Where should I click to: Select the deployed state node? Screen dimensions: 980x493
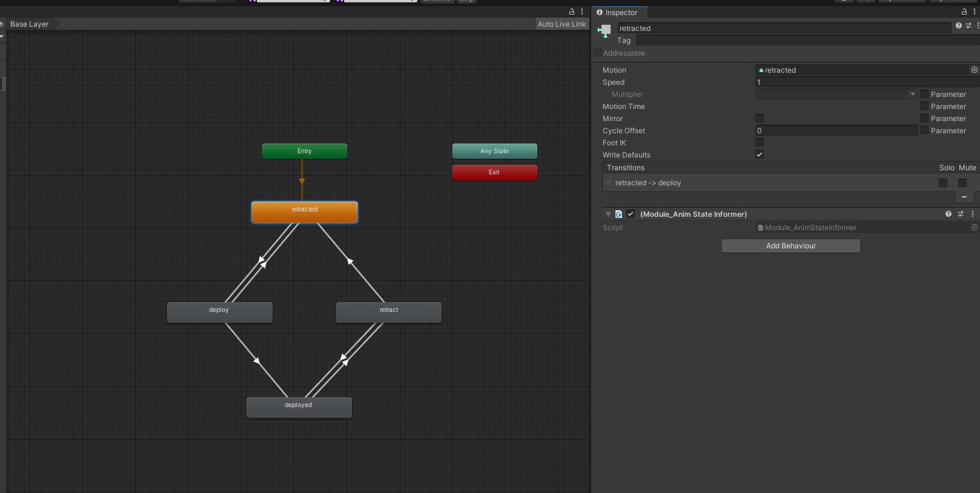tap(299, 407)
